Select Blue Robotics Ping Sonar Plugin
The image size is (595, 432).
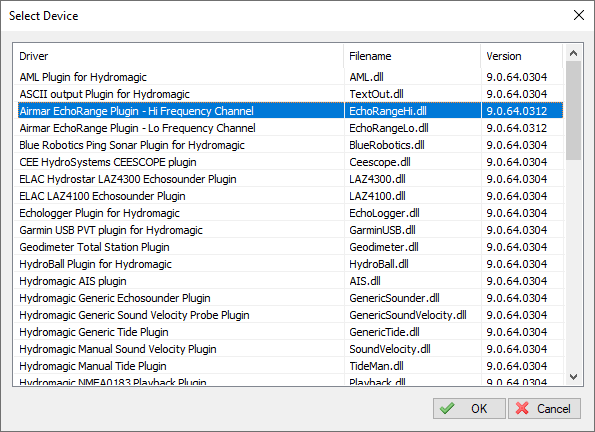point(289,145)
